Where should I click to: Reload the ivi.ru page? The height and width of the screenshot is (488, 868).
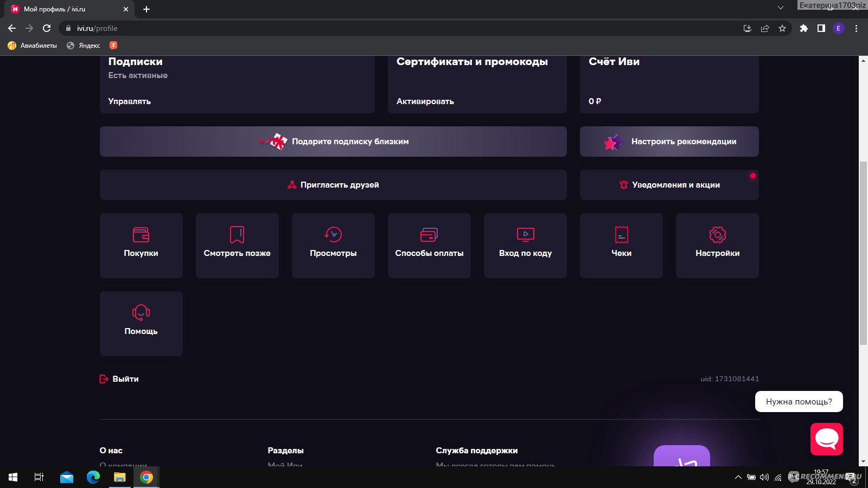[x=47, y=28]
